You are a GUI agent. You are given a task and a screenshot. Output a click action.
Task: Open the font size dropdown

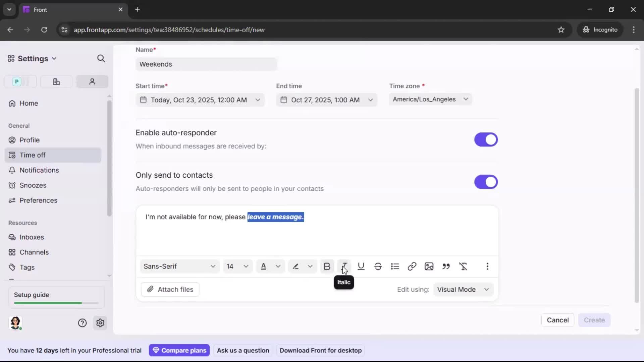click(x=237, y=266)
